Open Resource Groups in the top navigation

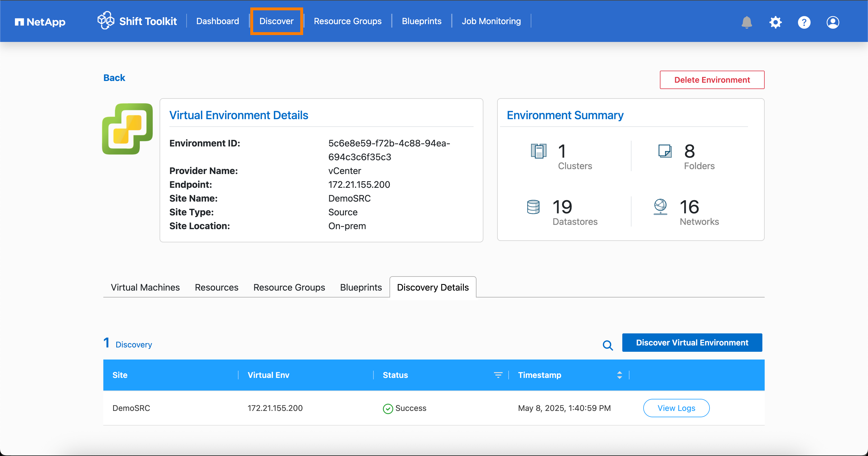click(x=348, y=21)
